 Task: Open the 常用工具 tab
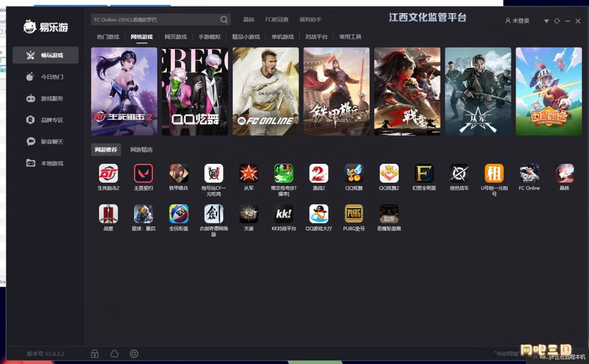pos(350,37)
